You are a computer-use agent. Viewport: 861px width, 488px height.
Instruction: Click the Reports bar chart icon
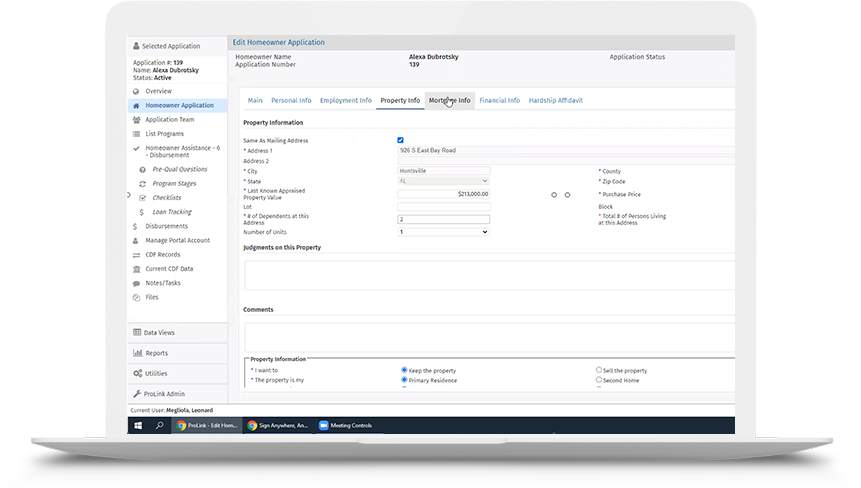136,353
